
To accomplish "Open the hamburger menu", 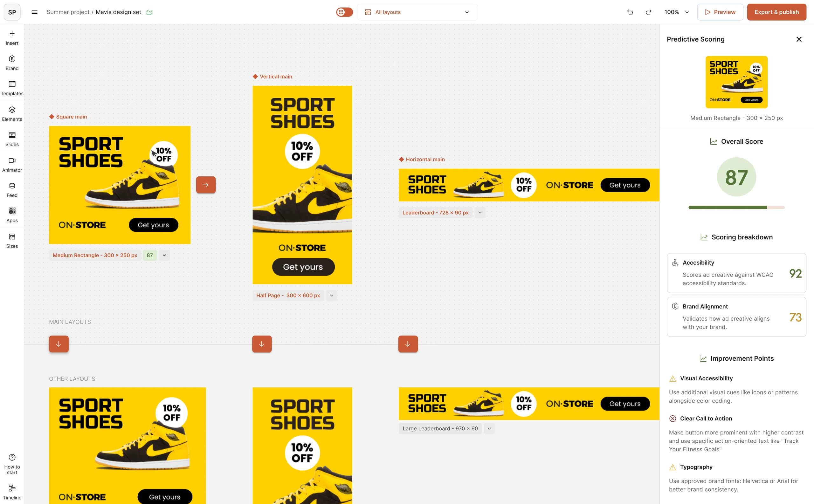I will 34,12.
